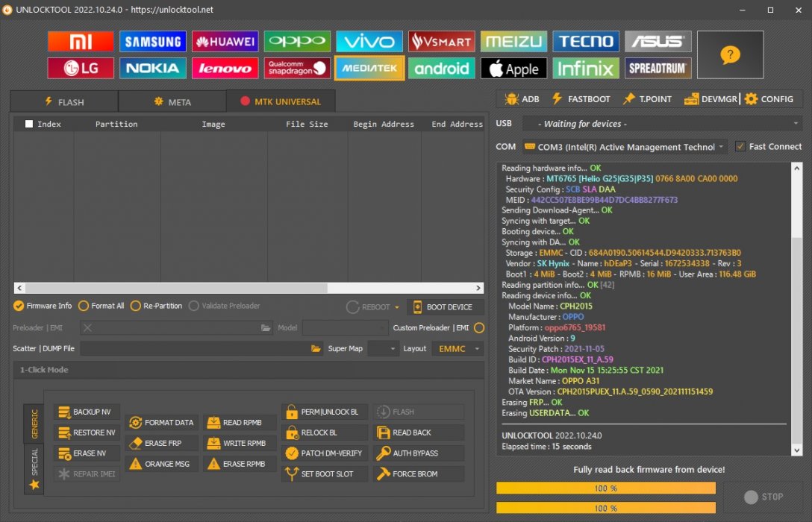
Task: Open the Android section tile
Action: click(441, 69)
